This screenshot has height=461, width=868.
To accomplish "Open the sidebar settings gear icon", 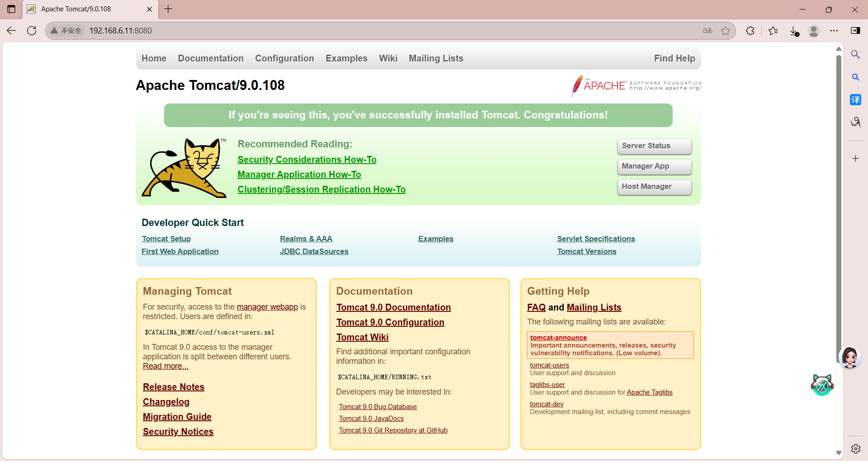I will 855,449.
